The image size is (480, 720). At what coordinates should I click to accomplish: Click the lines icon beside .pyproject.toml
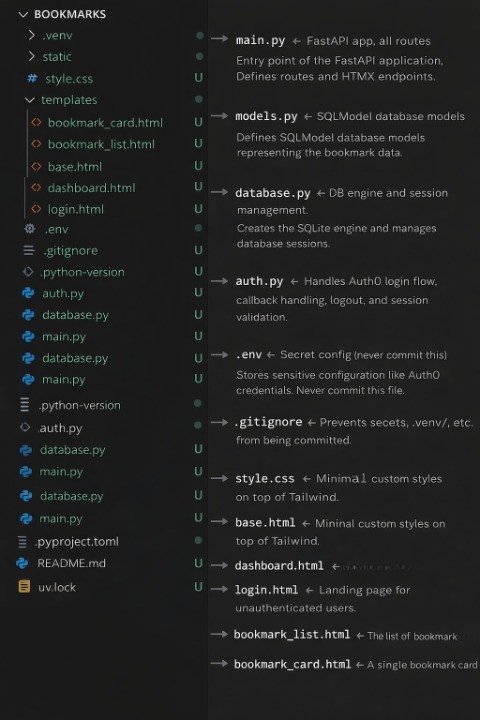pyautogui.click(x=22, y=542)
